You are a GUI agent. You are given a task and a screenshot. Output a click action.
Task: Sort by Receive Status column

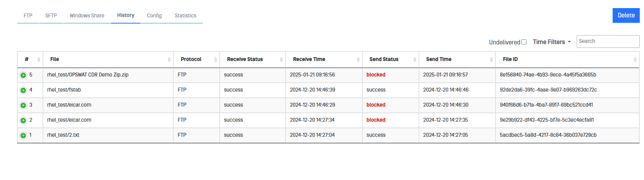coord(281,59)
